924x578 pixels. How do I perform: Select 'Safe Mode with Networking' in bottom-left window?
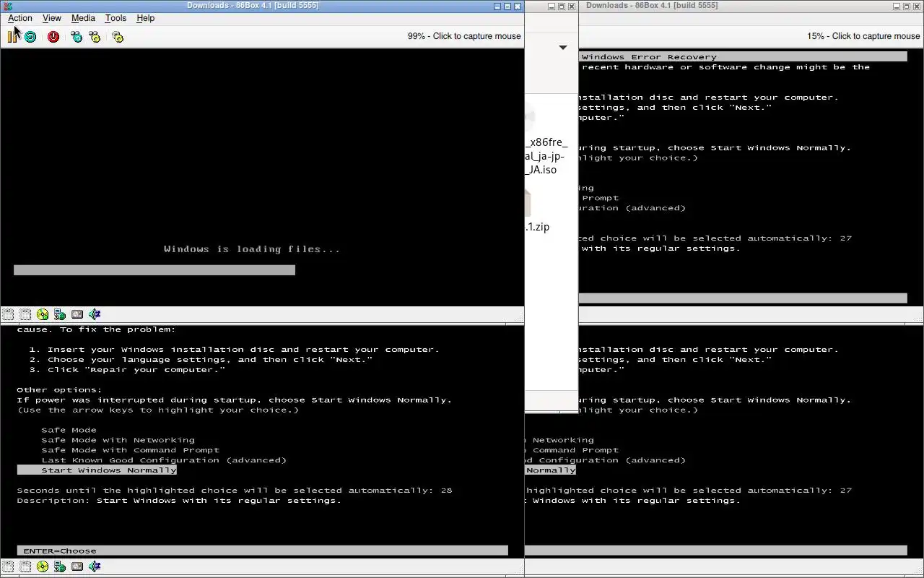[118, 440]
